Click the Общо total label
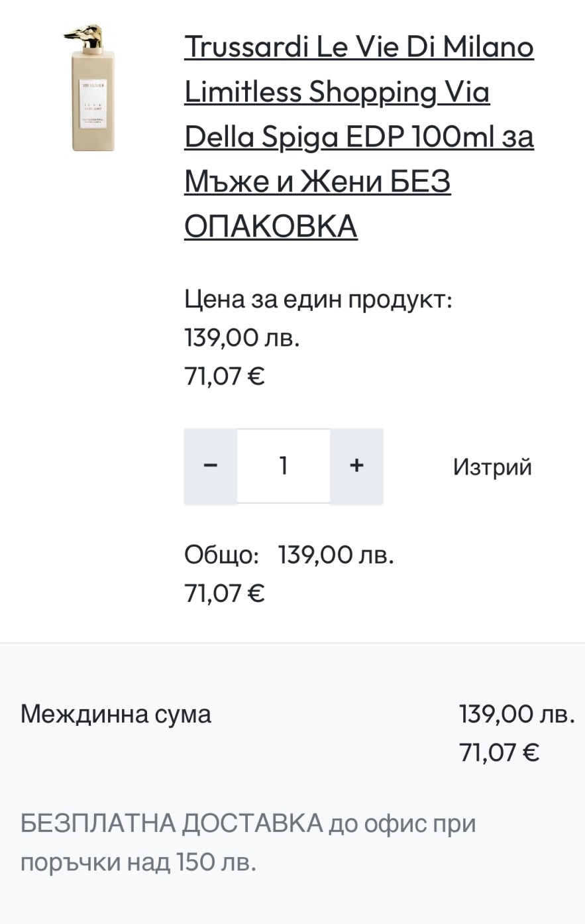This screenshot has width=585, height=924. 221,554
